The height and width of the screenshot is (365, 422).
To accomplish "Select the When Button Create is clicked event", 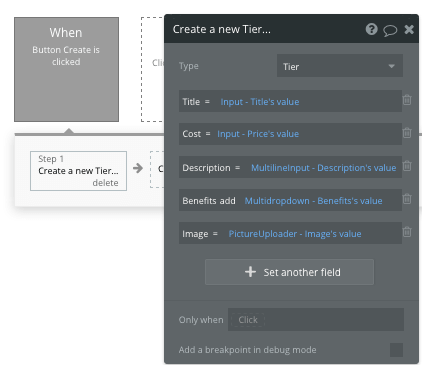I will (x=66, y=69).
